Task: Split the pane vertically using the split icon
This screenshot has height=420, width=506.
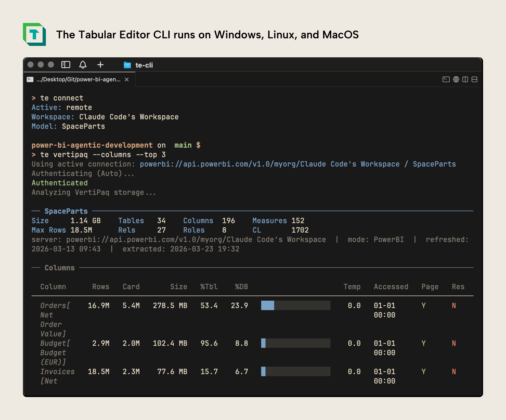Action: (465, 79)
